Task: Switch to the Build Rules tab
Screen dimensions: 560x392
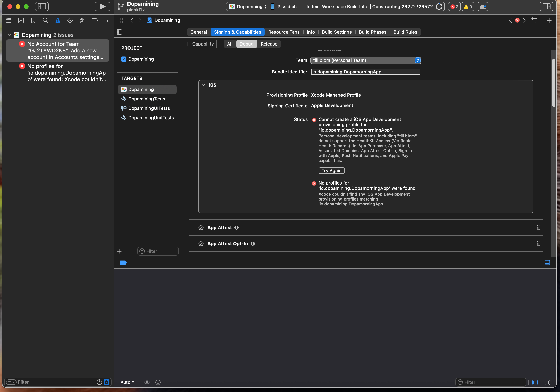Action: pos(405,32)
